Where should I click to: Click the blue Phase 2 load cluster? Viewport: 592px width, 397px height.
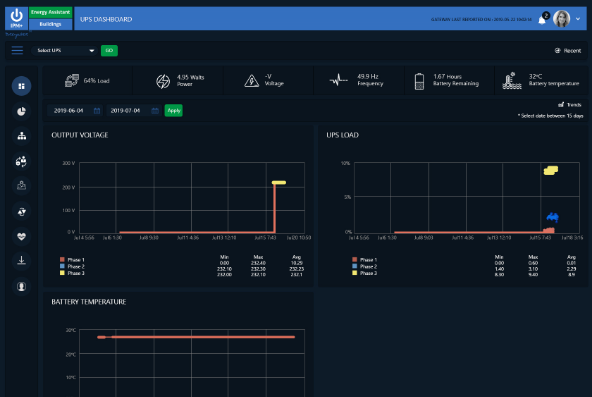552,217
